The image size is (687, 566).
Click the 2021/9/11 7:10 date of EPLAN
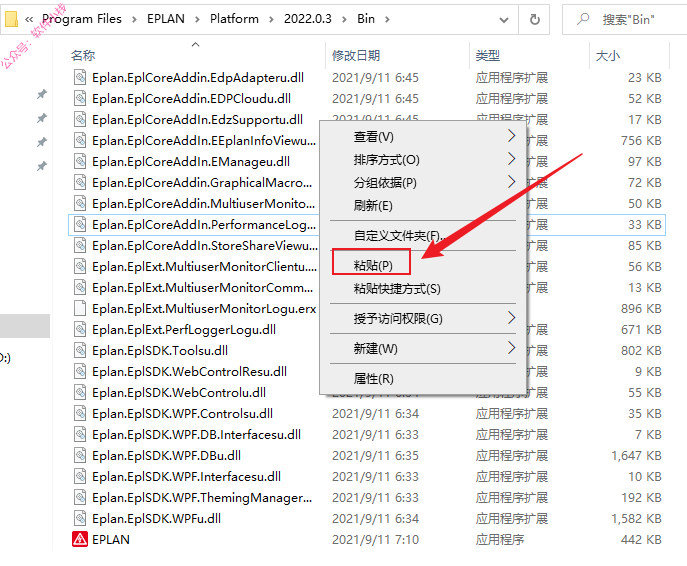pos(375,540)
